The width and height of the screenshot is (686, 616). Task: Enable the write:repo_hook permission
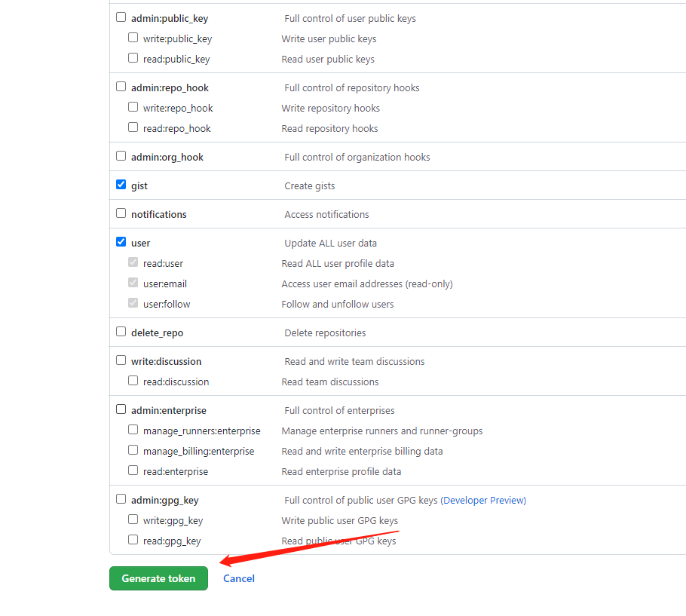tap(133, 106)
